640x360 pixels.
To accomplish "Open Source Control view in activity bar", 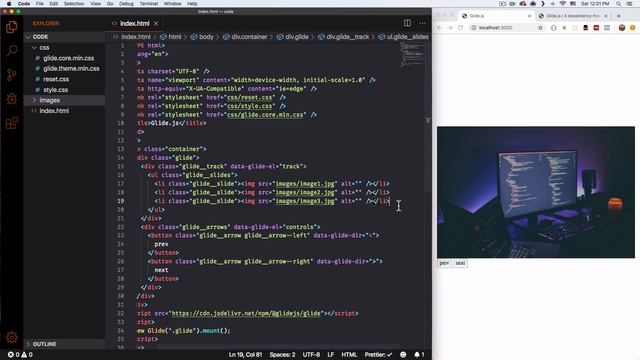I will coord(11,75).
